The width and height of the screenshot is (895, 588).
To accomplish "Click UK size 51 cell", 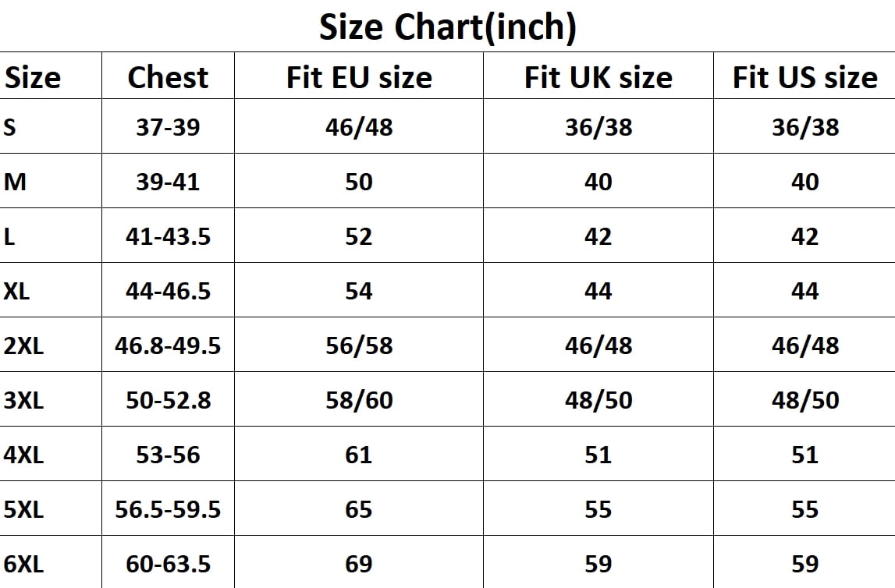I will [598, 455].
